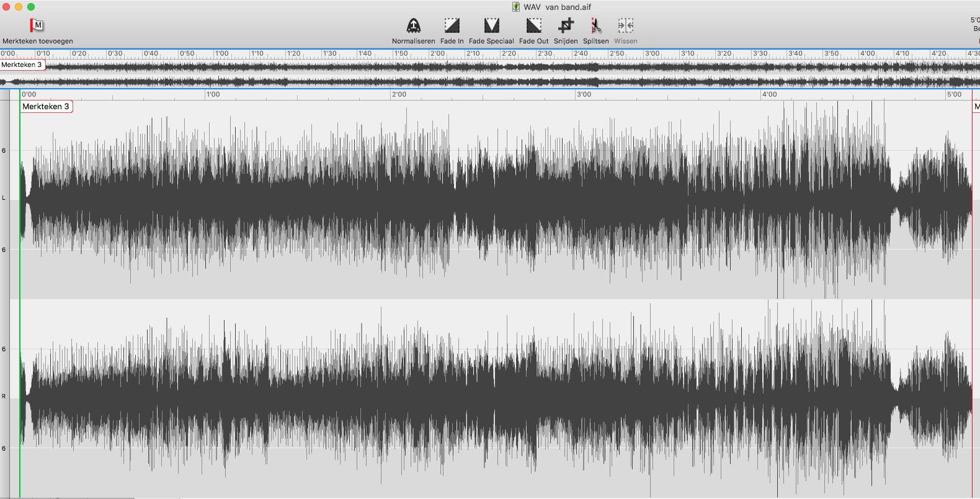The image size is (980, 499).
Task: Apply Normaliseren to the audio
Action: coord(413,25)
